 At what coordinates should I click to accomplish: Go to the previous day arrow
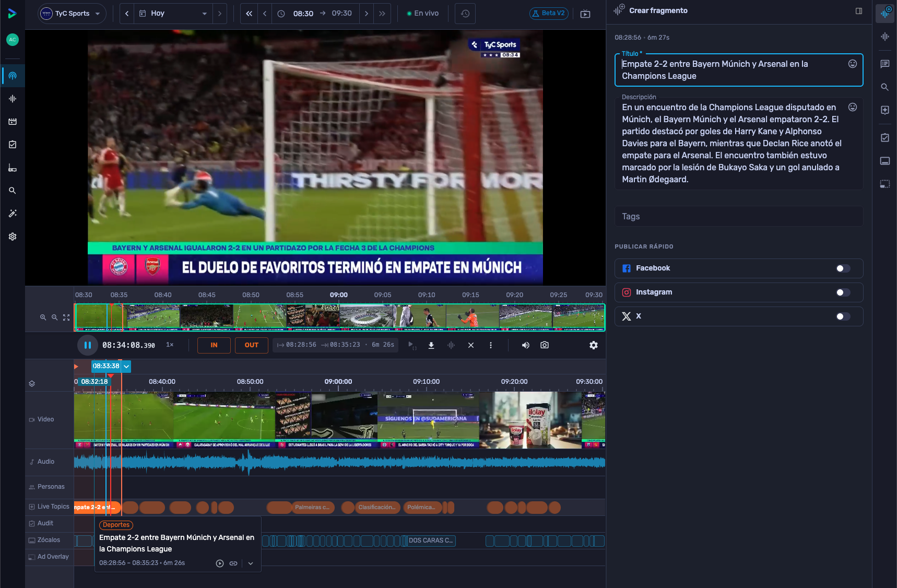(127, 14)
